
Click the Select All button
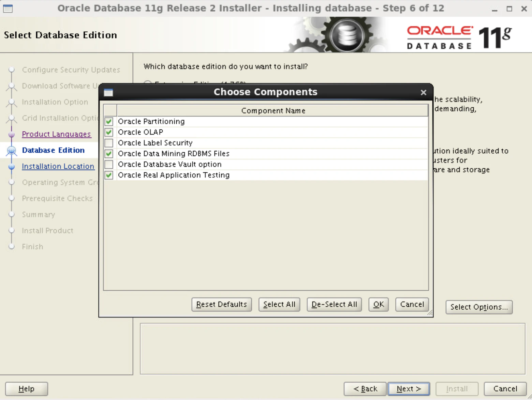click(279, 304)
